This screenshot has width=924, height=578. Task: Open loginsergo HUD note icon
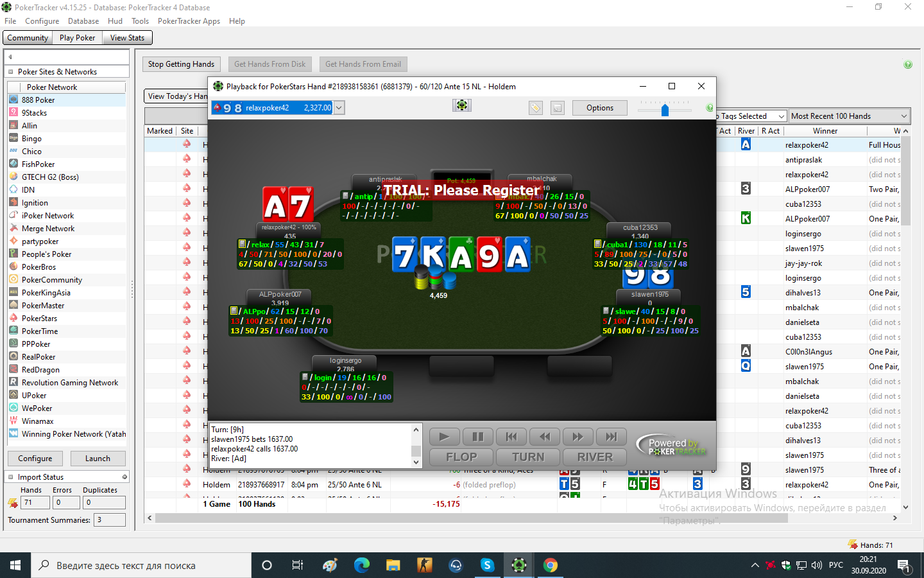[x=305, y=377]
